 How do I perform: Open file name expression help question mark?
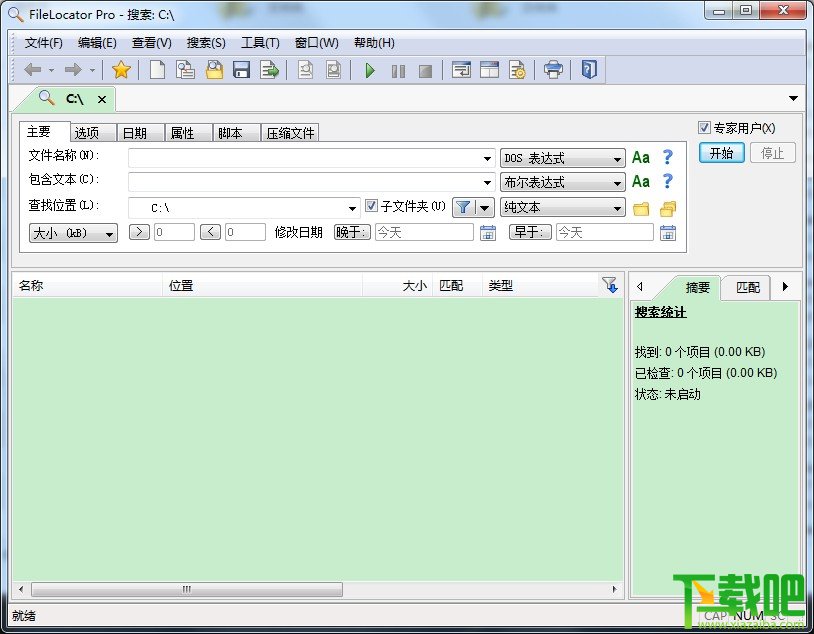[668, 157]
